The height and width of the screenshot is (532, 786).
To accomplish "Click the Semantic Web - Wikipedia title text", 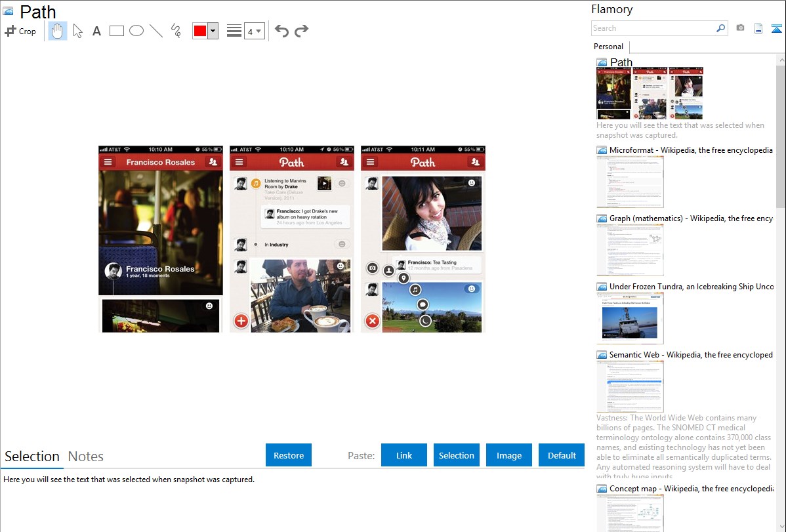I will (x=691, y=354).
